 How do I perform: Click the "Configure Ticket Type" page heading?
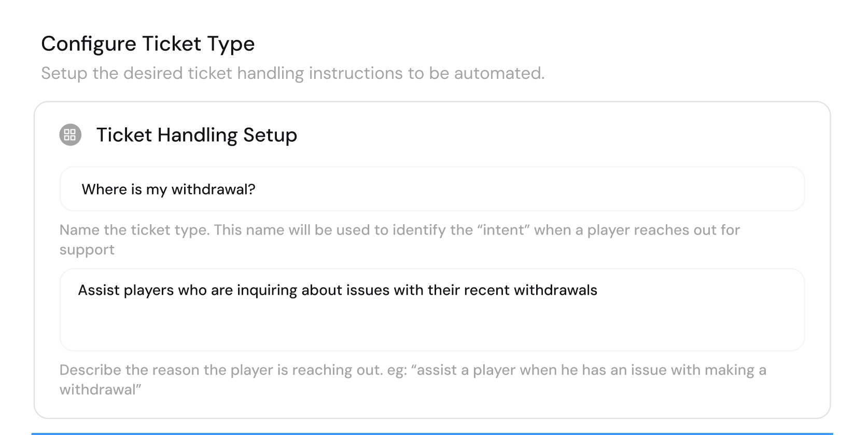pos(148,44)
